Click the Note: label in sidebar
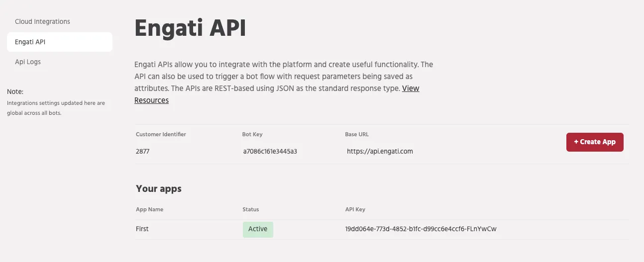The image size is (644, 262). coord(15,92)
